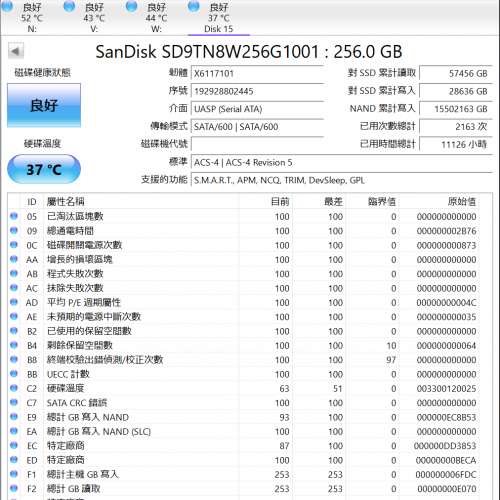Click the status dot for attribute AB
The height and width of the screenshot is (500, 500).
pyautogui.click(x=14, y=273)
